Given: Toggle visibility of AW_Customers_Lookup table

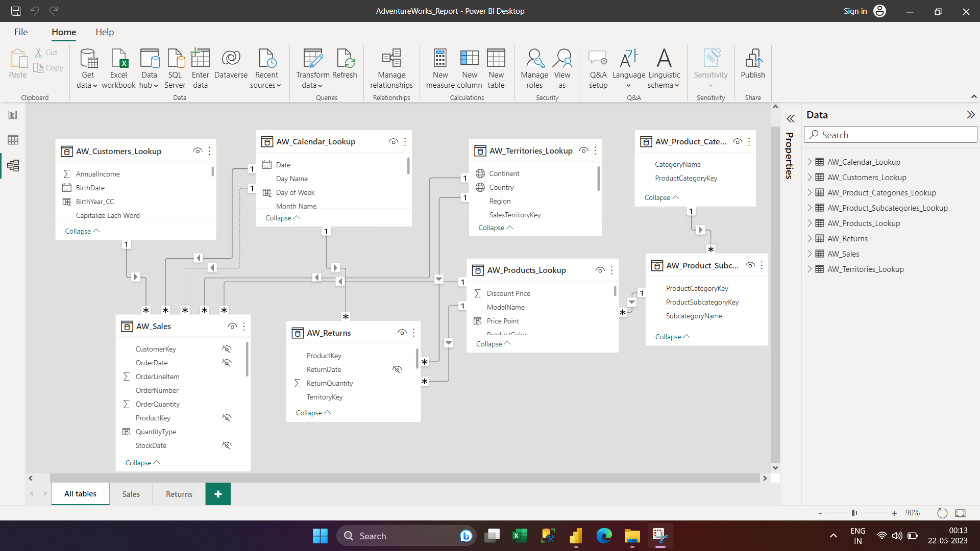Looking at the screenshot, I should pyautogui.click(x=198, y=151).
